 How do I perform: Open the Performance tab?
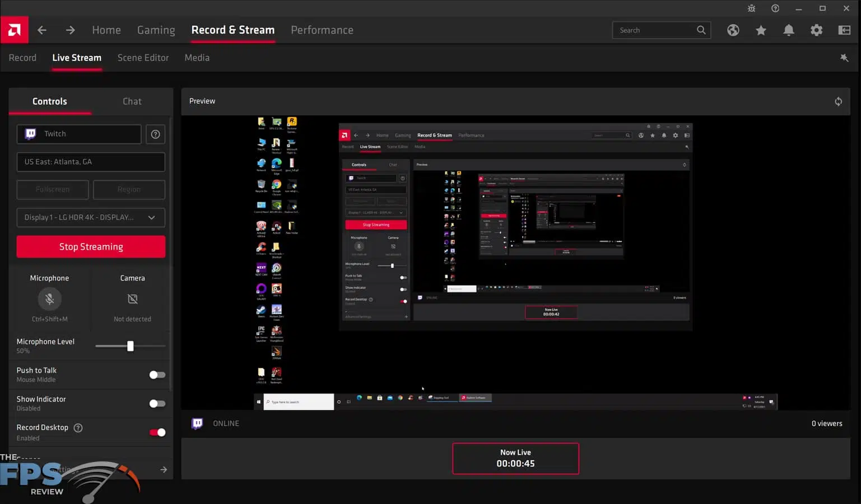(322, 30)
